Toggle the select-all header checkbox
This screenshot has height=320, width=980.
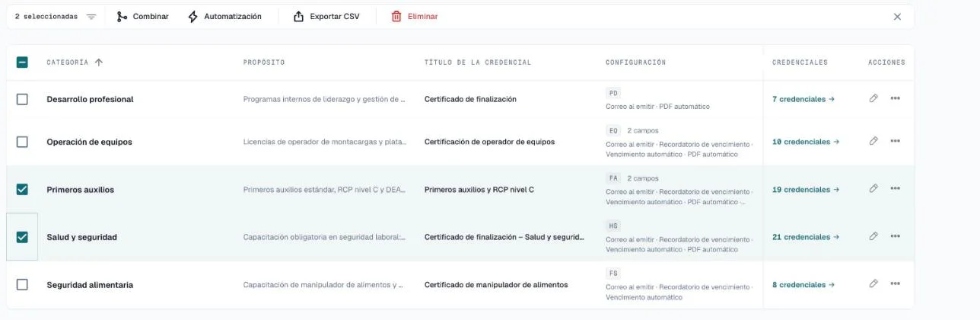[22, 62]
